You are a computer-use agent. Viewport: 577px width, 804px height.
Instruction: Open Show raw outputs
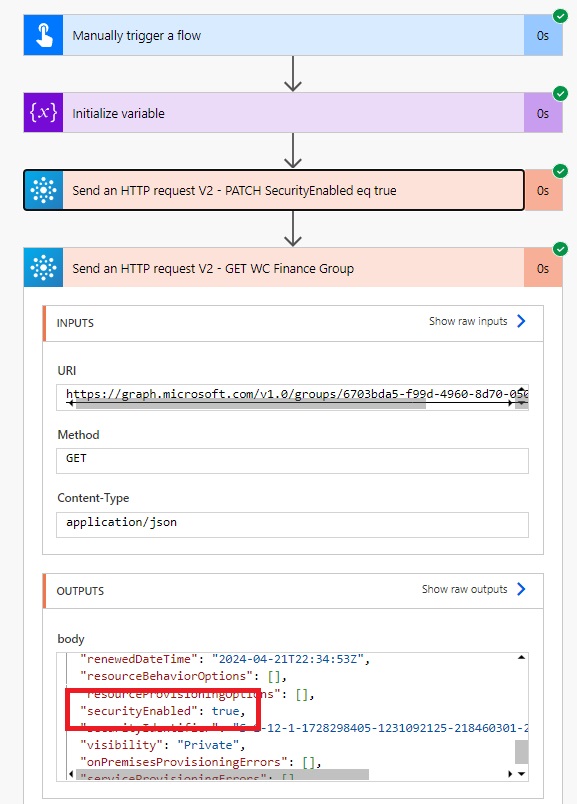pos(464,589)
